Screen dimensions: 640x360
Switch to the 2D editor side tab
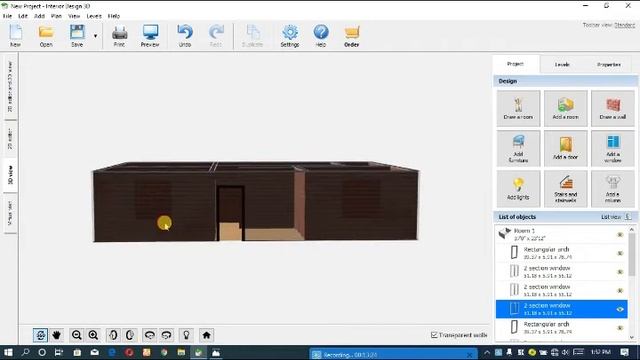tap(10, 139)
